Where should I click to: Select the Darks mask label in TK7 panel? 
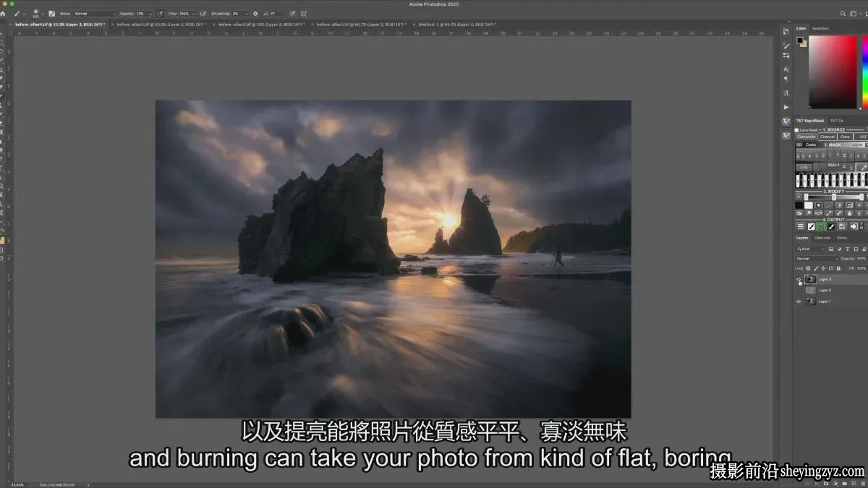[x=811, y=145]
